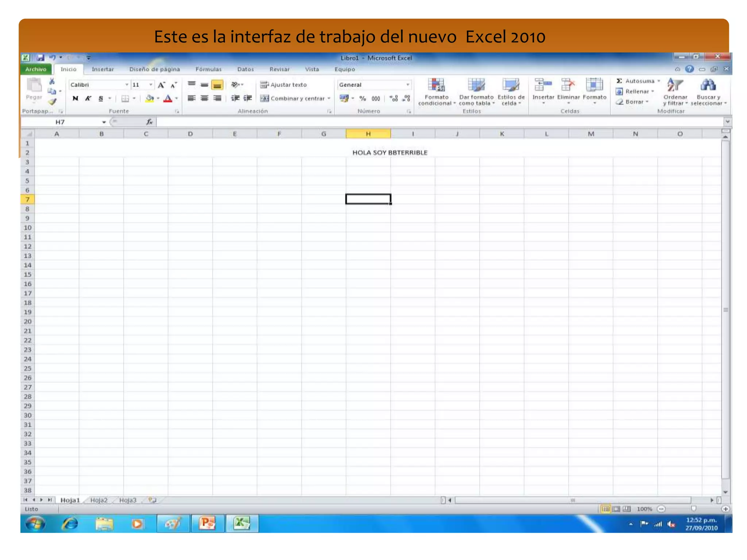
Task: Click the red font color icon
Action: tap(168, 98)
